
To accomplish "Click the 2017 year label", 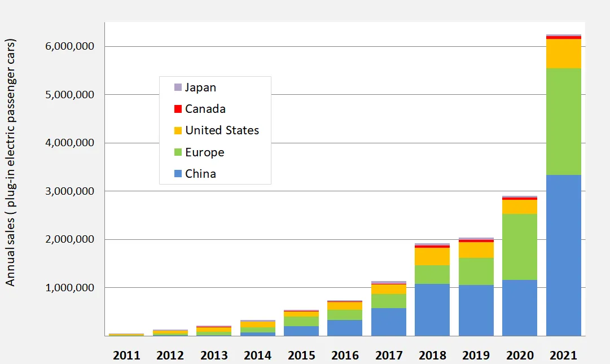I will [389, 355].
